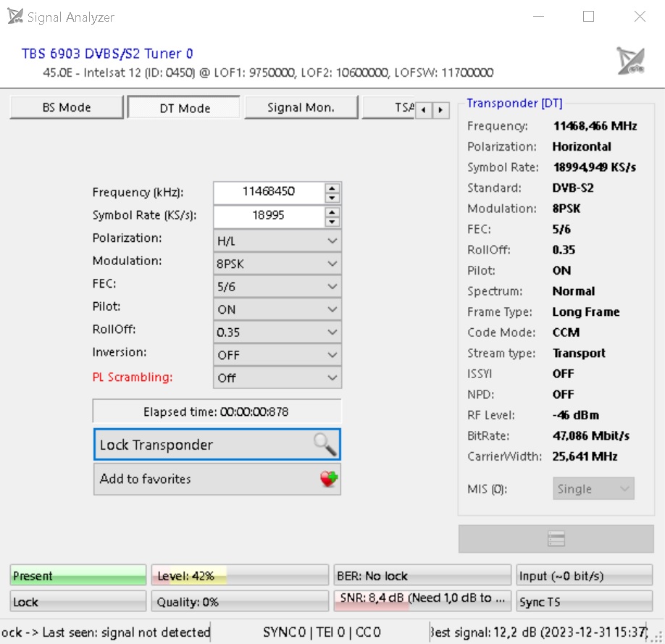Open the FEC dropdown showing 5/6
665x644 pixels.
[277, 287]
